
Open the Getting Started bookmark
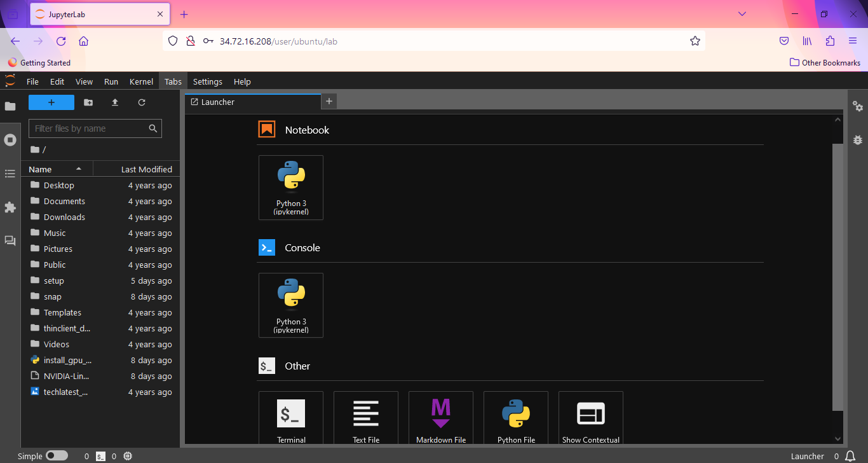(x=39, y=62)
